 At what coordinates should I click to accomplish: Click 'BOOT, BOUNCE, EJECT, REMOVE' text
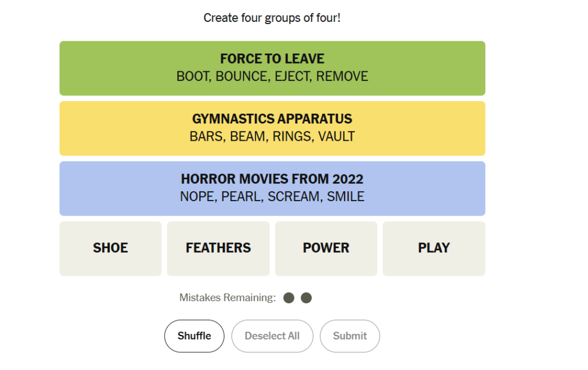point(272,76)
